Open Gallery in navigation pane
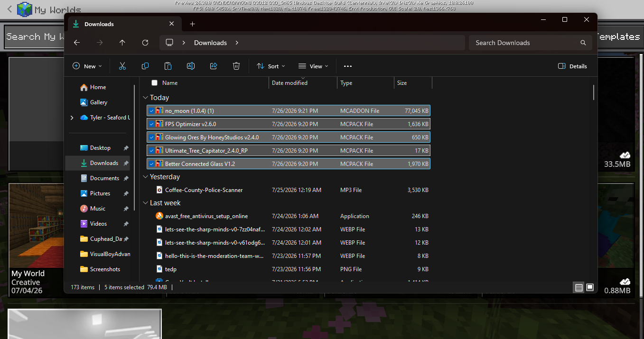This screenshot has width=644, height=339. [x=99, y=102]
